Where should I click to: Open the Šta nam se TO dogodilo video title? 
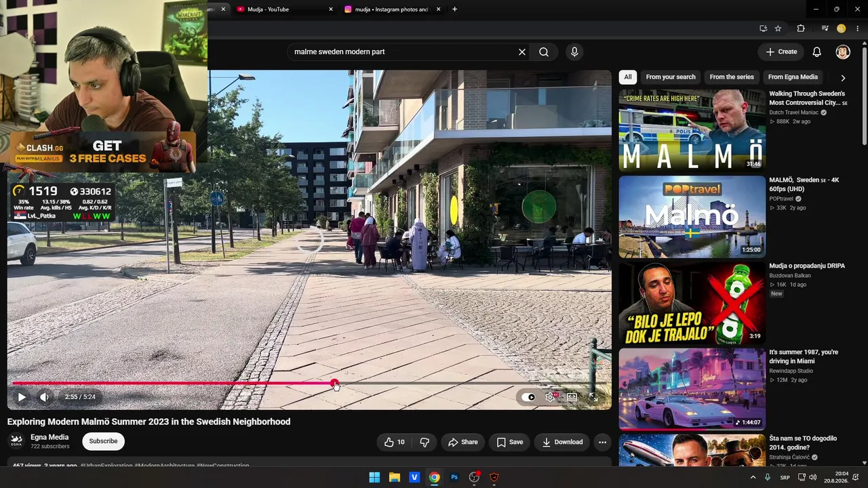point(804,443)
